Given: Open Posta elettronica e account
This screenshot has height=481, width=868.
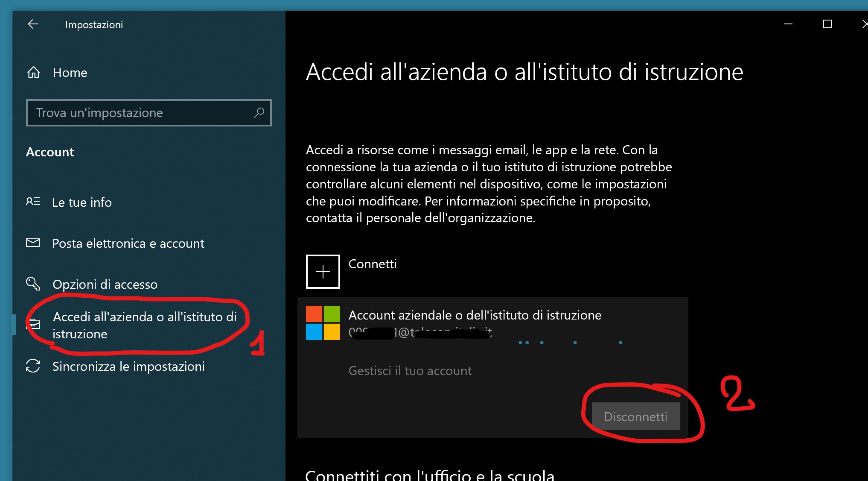Looking at the screenshot, I should click(128, 243).
